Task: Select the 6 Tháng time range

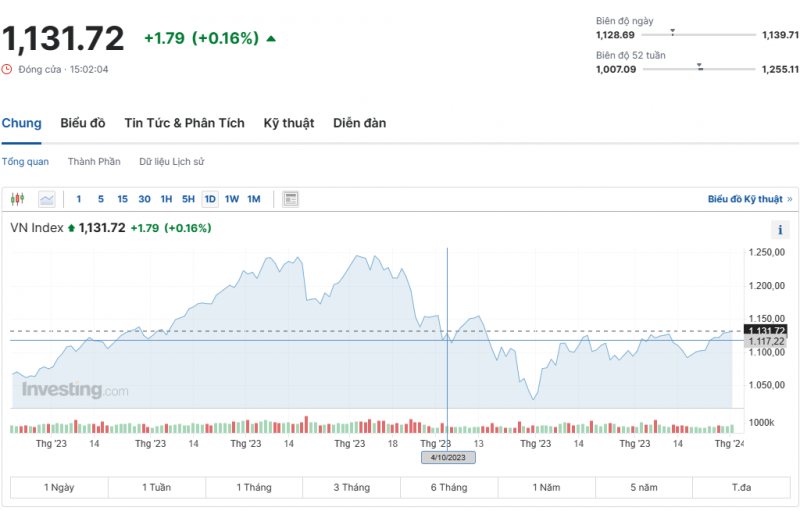Action: (x=448, y=487)
